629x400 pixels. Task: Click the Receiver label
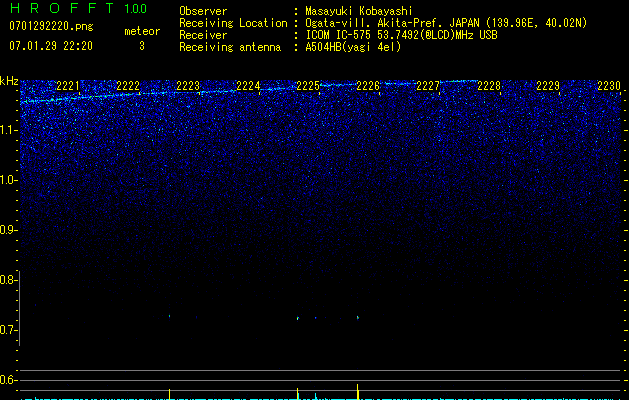203,35
